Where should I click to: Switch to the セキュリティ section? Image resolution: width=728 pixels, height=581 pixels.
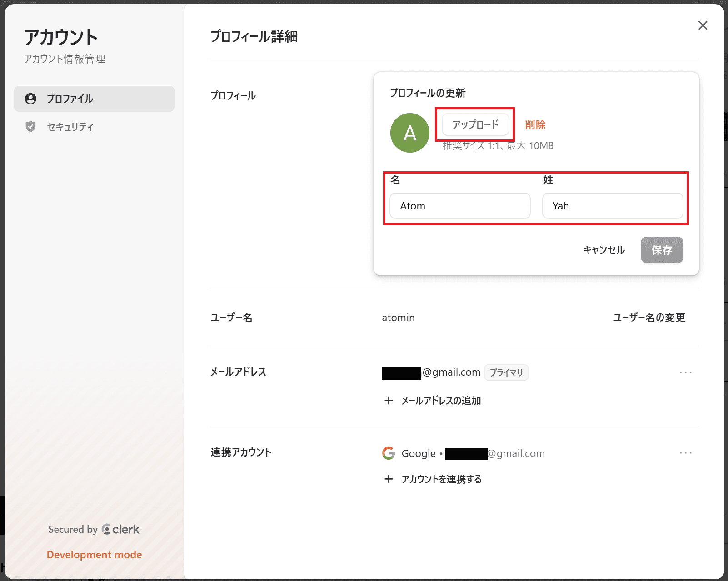(x=69, y=127)
